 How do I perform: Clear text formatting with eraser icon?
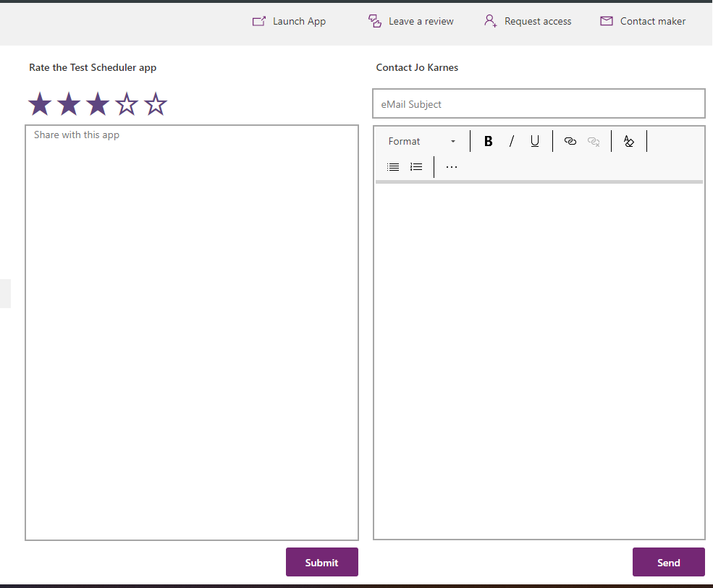pos(628,141)
